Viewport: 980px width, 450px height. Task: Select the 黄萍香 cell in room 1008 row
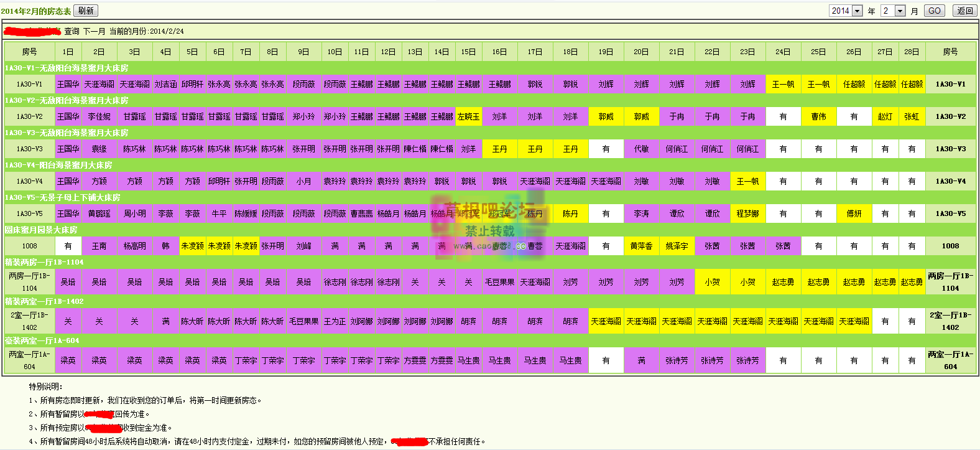[x=641, y=246]
